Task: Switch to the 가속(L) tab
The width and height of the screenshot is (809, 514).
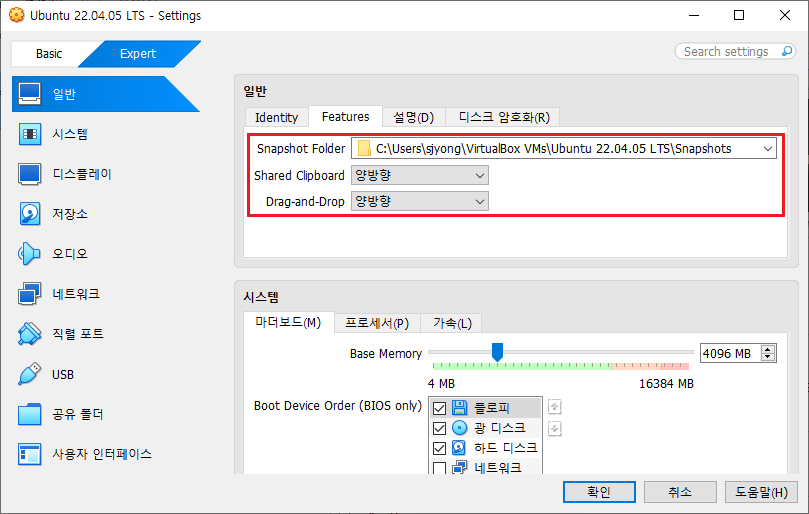Action: click(452, 323)
